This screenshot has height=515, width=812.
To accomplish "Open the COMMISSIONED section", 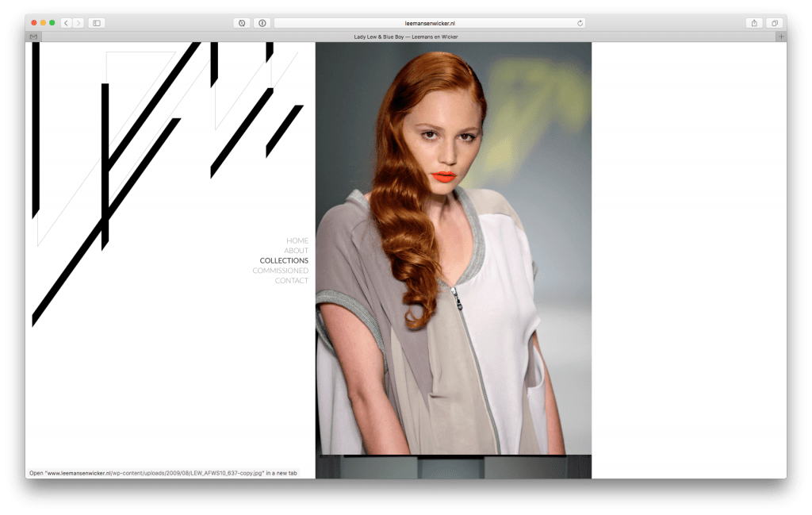I will click(280, 271).
